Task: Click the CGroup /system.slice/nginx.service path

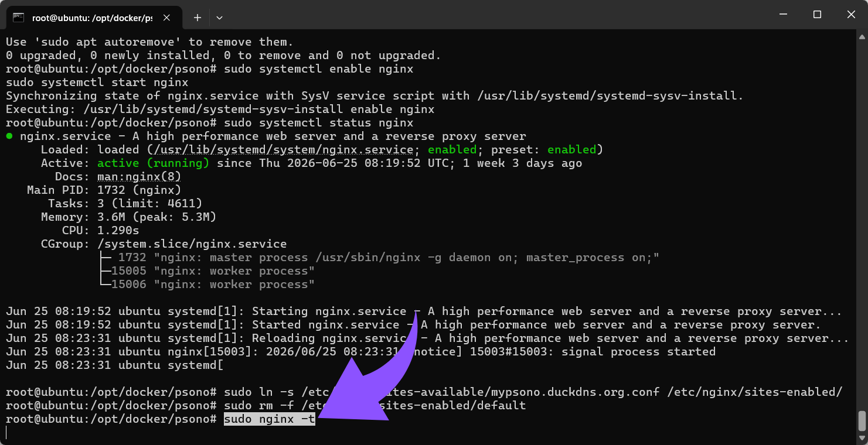Action: 192,244
